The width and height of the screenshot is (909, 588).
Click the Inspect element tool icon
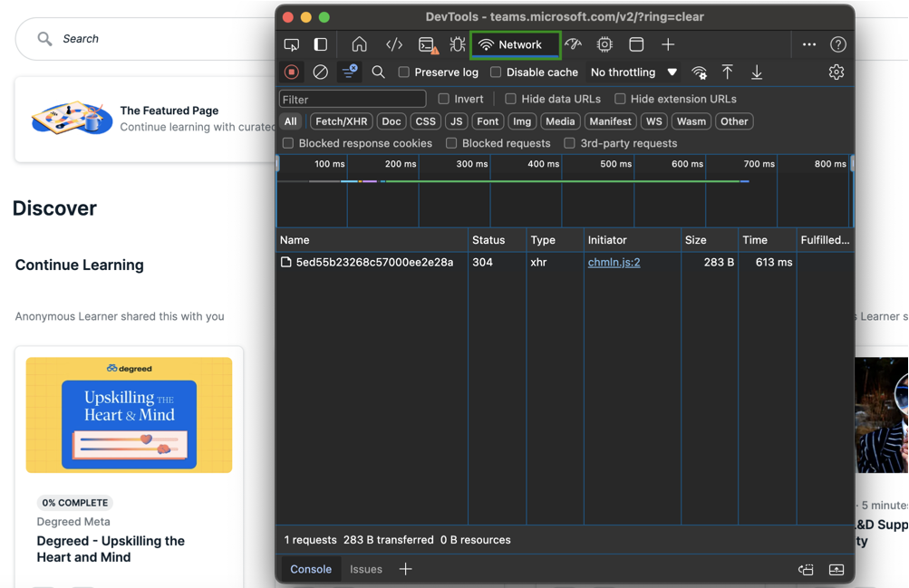click(x=292, y=44)
